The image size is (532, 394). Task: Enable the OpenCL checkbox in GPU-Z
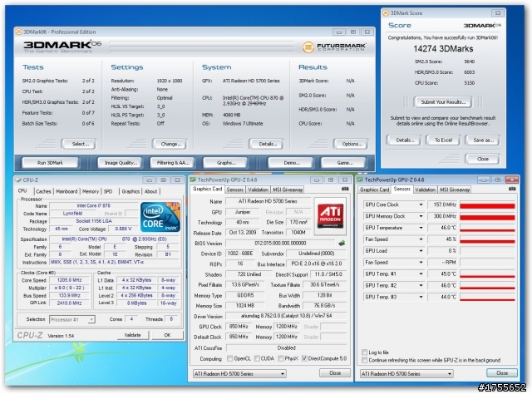[x=230, y=358]
